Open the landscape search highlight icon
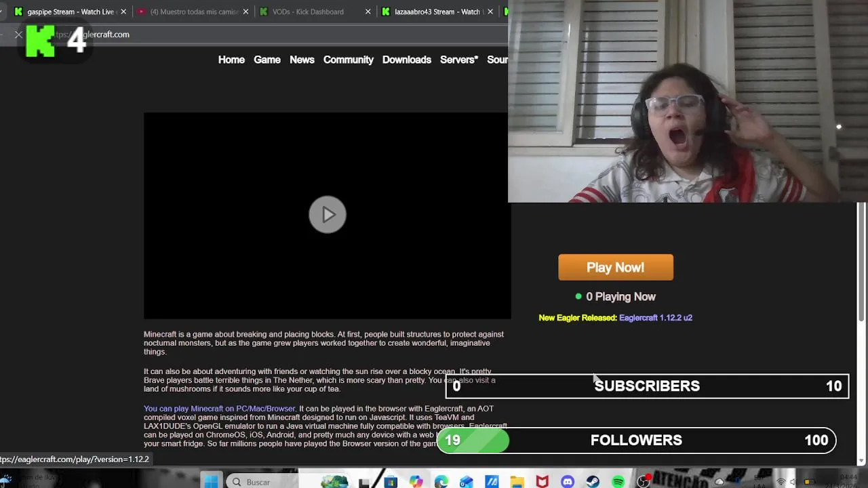The width and height of the screenshot is (868, 488). click(334, 482)
